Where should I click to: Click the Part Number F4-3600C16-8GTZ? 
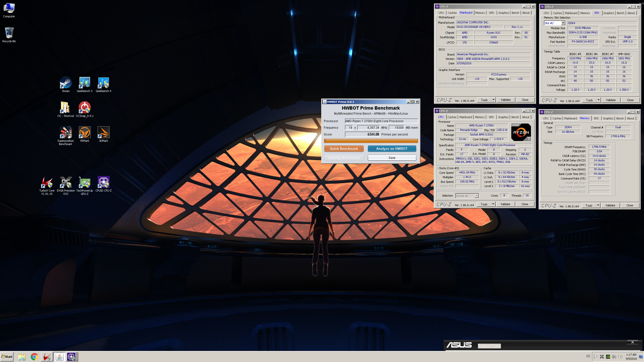click(583, 41)
